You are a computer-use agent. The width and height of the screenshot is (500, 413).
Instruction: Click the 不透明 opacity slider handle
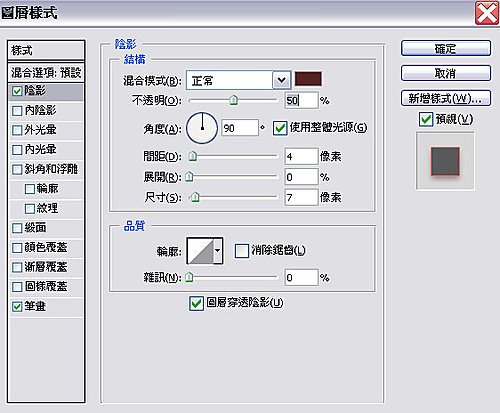(234, 100)
